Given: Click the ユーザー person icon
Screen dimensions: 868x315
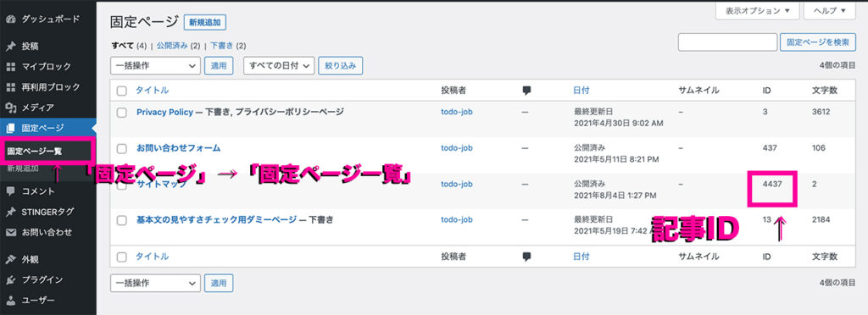Looking at the screenshot, I should pyautogui.click(x=10, y=300).
